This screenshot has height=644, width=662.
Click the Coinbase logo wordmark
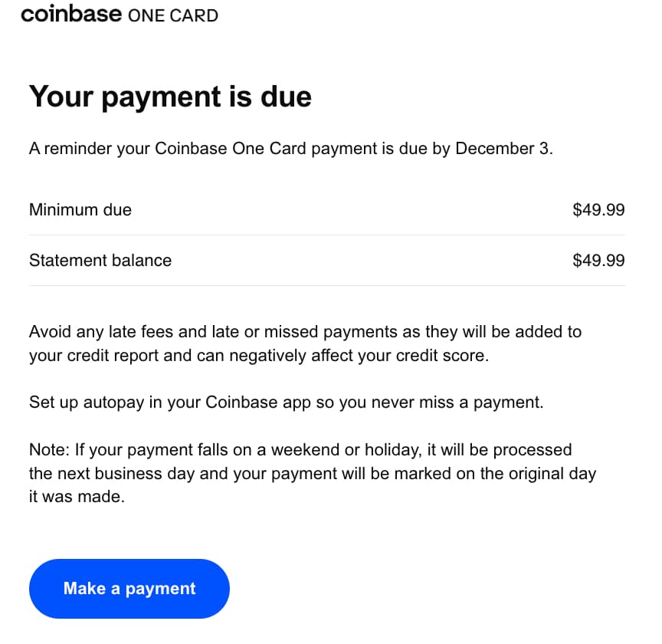pos(70,15)
